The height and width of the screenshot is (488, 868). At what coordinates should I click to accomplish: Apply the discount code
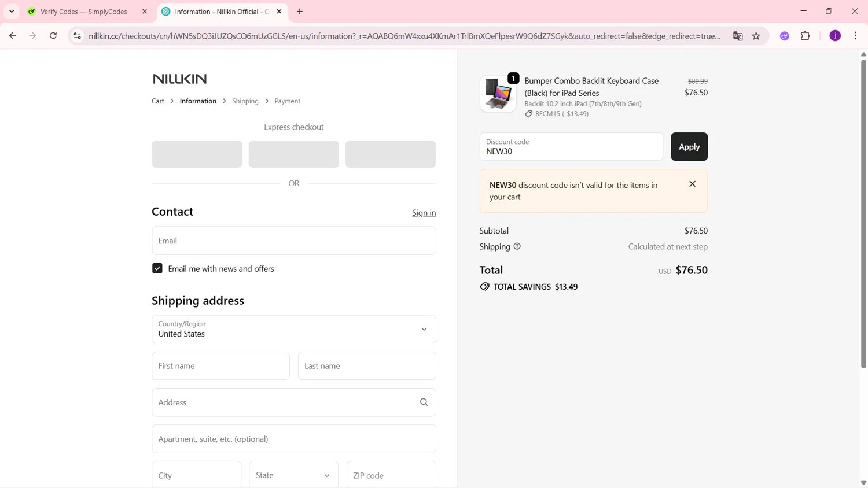(x=689, y=147)
